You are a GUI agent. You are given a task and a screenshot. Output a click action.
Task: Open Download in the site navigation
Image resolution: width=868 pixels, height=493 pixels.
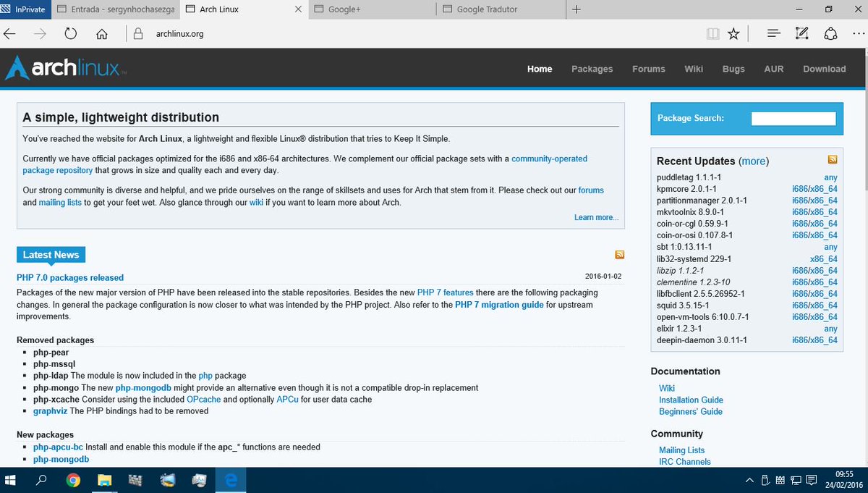[x=824, y=69]
